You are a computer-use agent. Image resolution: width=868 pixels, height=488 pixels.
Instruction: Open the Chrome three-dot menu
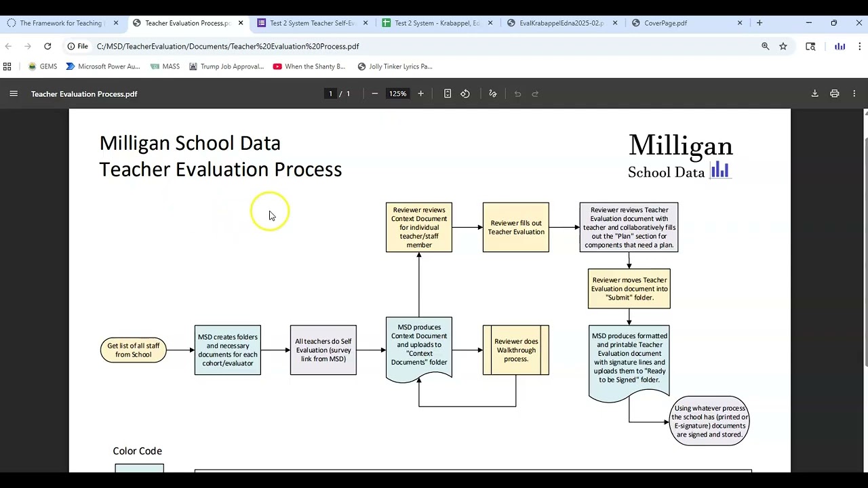point(859,46)
